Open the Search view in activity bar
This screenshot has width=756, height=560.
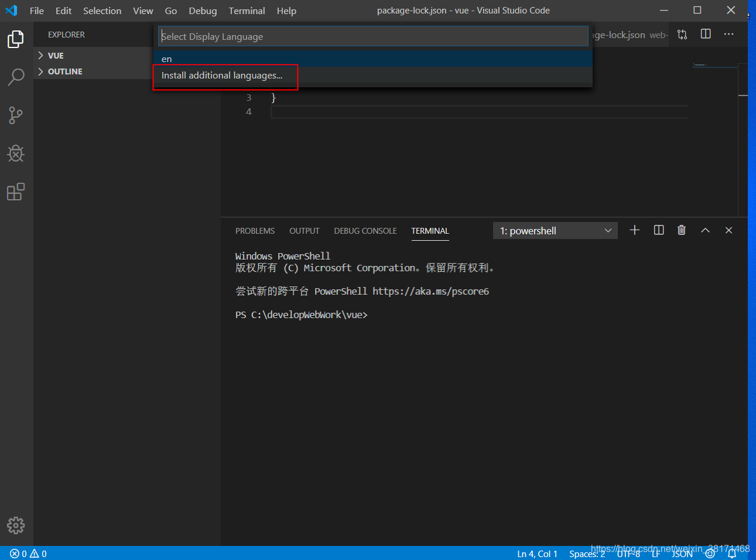pyautogui.click(x=16, y=77)
